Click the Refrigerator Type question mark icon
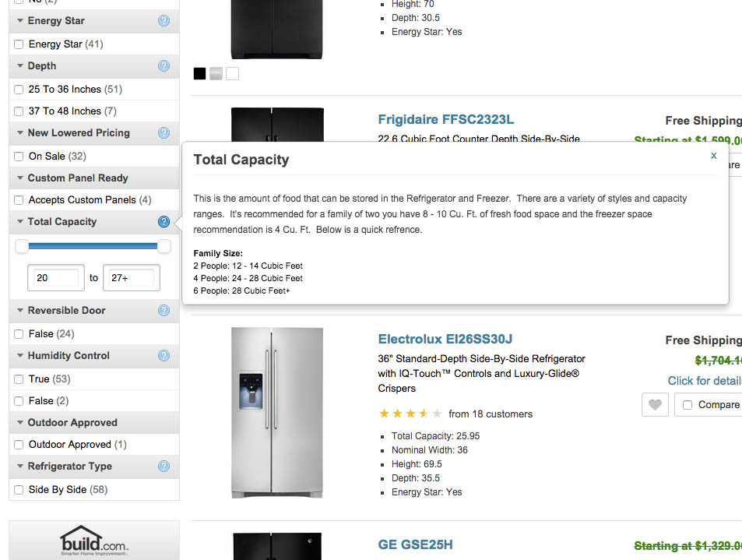This screenshot has width=742, height=560. pyautogui.click(x=164, y=467)
